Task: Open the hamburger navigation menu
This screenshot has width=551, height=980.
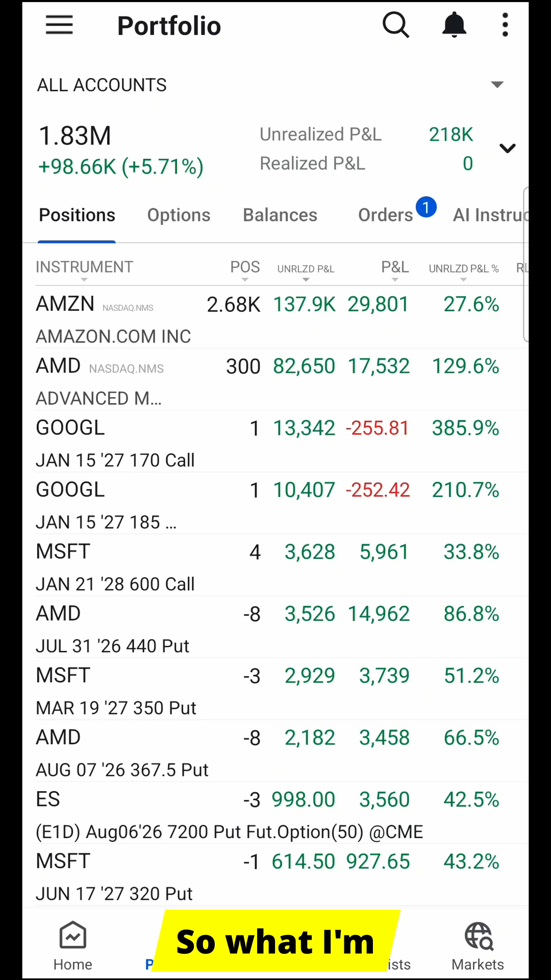Action: pos(59,25)
